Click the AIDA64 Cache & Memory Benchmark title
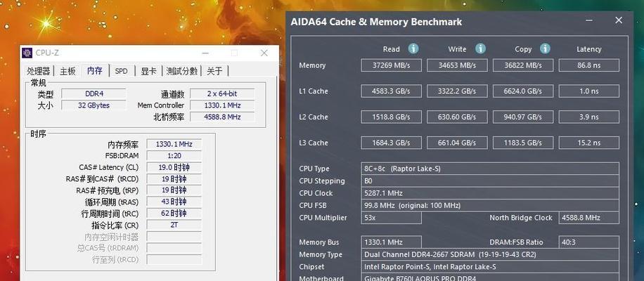Image resolution: width=644 pixels, height=281 pixels. pyautogui.click(x=376, y=22)
